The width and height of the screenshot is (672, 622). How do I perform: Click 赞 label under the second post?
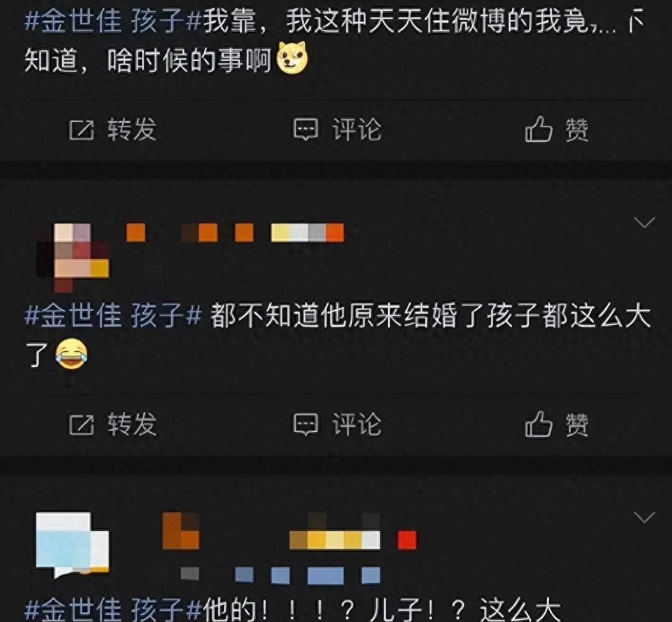coord(577,425)
